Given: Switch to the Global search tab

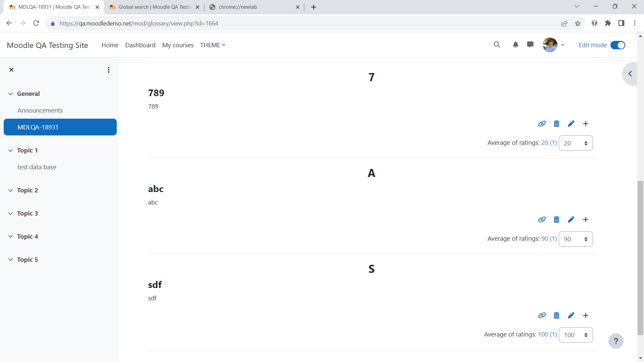Looking at the screenshot, I should point(154,7).
